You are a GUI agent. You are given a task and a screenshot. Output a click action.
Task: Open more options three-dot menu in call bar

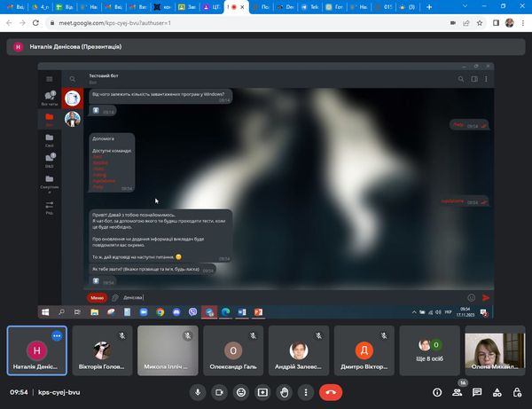point(307,391)
